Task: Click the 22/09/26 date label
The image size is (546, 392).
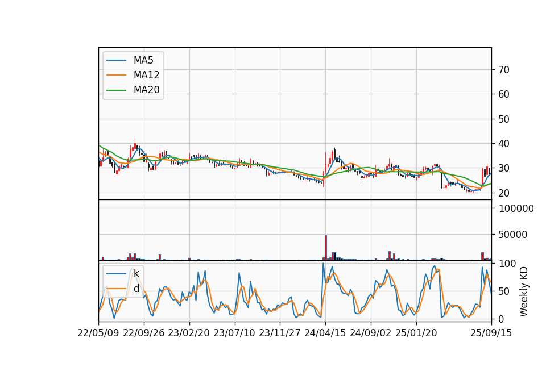Action: coord(144,333)
